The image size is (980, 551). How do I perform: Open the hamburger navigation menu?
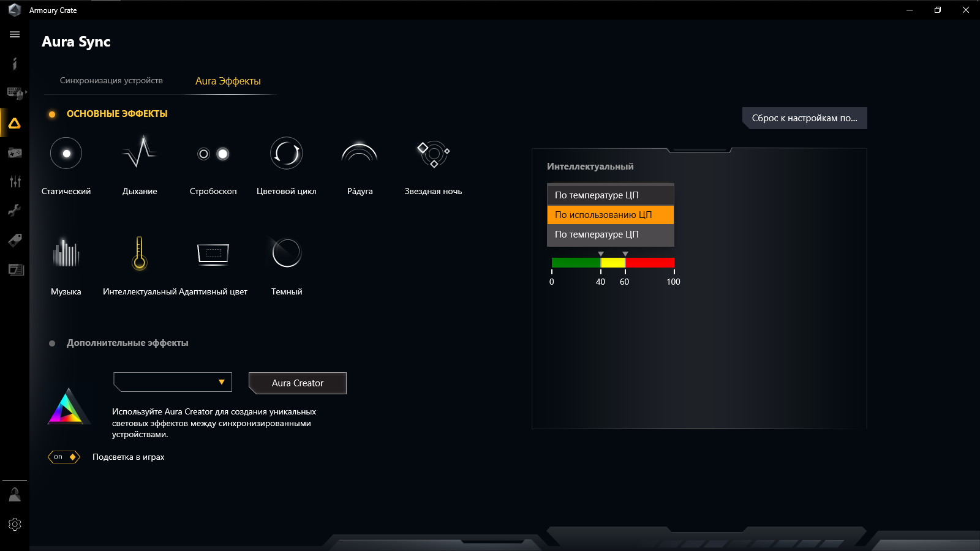click(x=14, y=34)
